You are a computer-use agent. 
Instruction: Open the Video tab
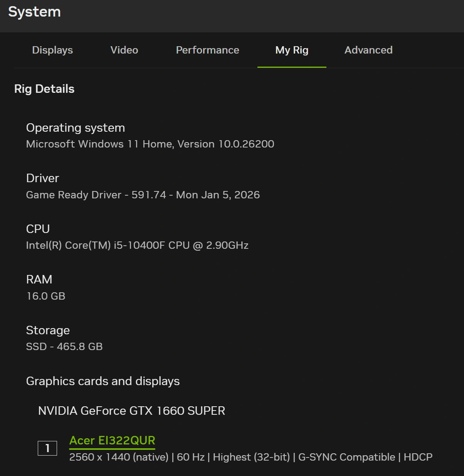124,50
